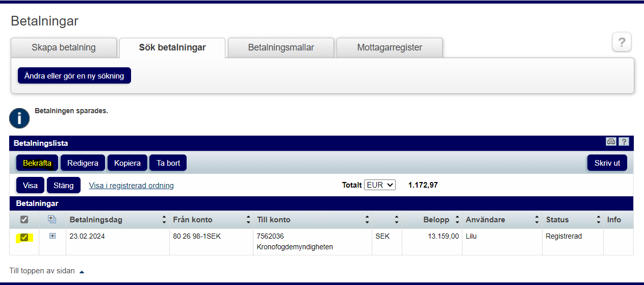Image resolution: width=644 pixels, height=285 pixels.
Task: Open the Betalningsmallar tab
Action: tap(281, 47)
